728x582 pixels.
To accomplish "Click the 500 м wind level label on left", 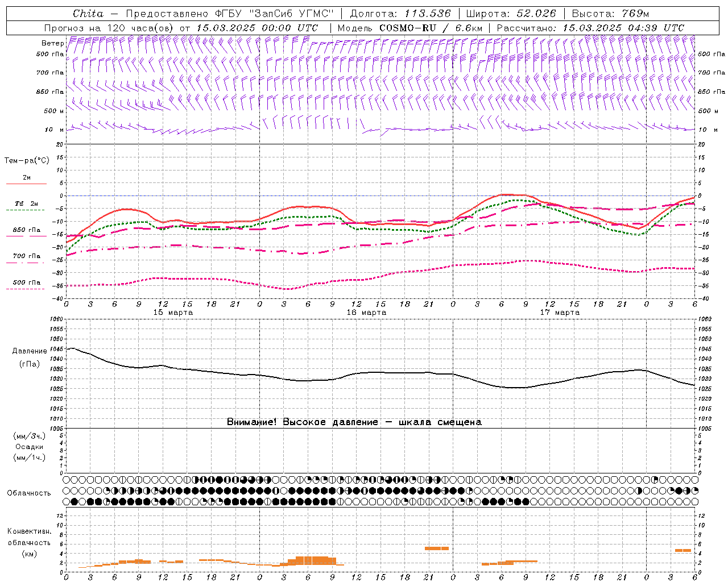I will [53, 111].
